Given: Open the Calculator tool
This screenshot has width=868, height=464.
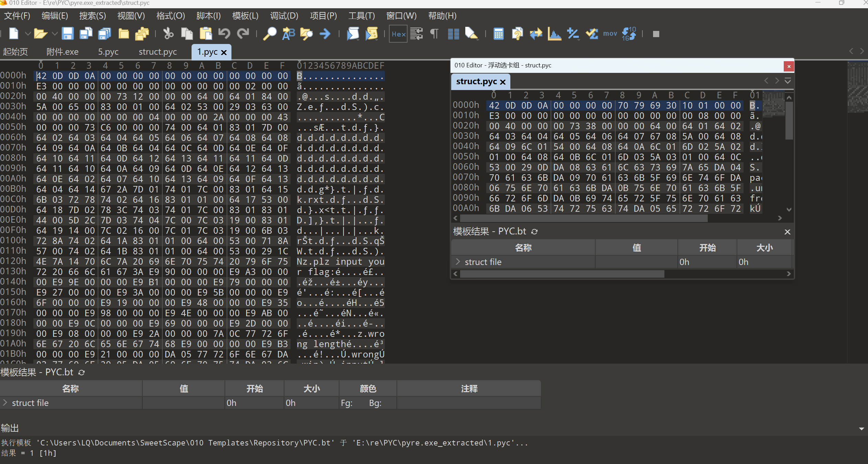Looking at the screenshot, I should pyautogui.click(x=498, y=34).
